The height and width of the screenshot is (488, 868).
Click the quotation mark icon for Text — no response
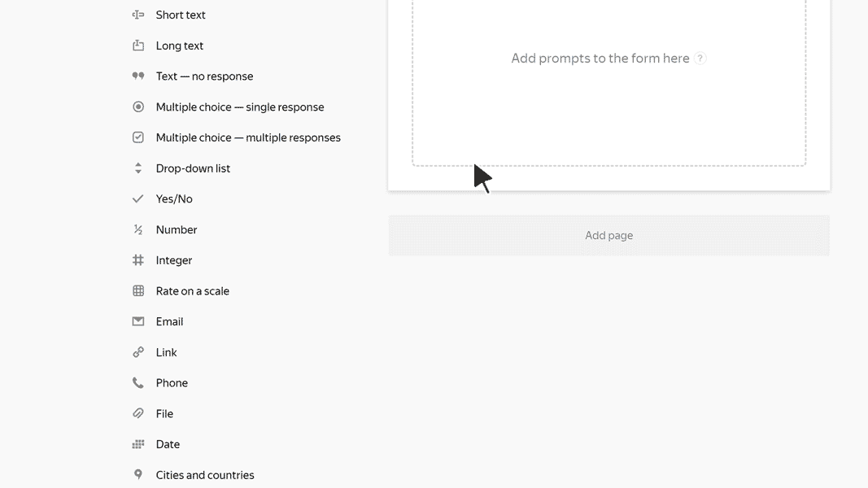tap(137, 76)
